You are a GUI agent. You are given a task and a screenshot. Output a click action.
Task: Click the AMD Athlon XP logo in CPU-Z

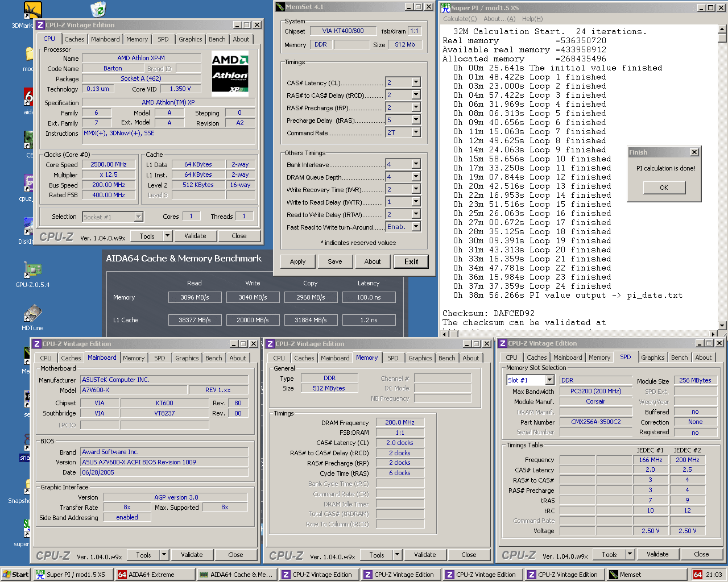[x=231, y=74]
